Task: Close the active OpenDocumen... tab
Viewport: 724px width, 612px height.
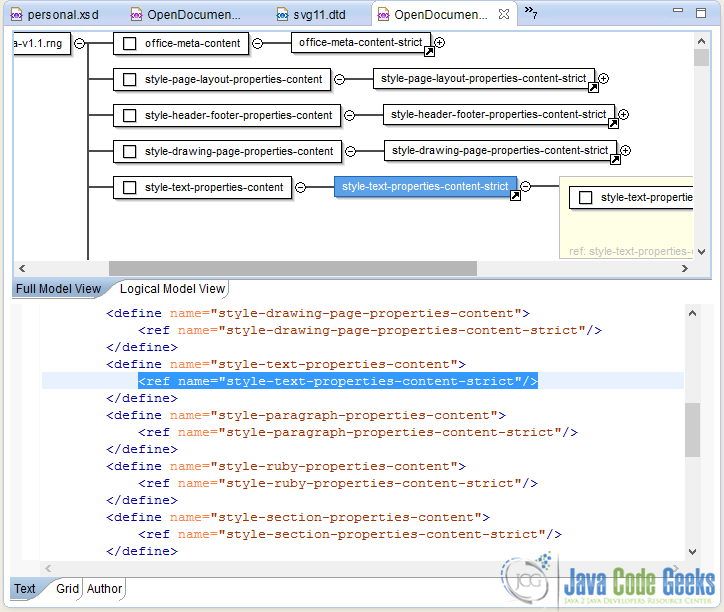Action: coord(504,14)
